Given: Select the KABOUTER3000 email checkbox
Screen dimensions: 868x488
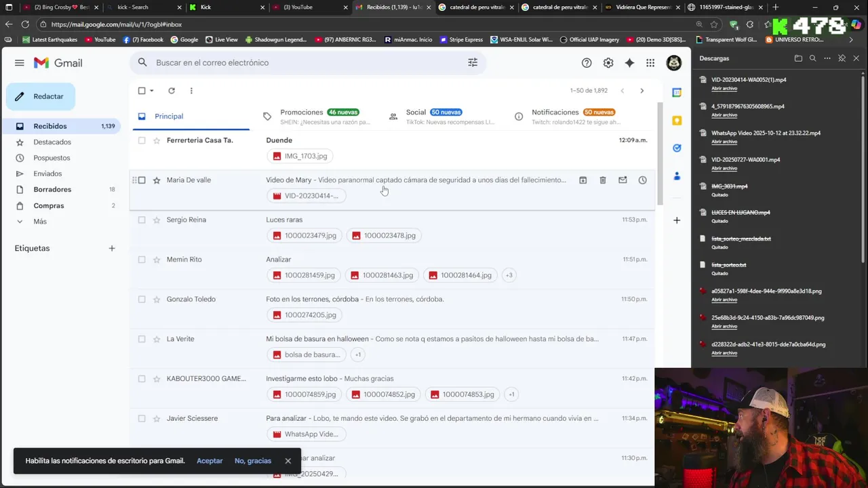Looking at the screenshot, I should click(x=142, y=379).
